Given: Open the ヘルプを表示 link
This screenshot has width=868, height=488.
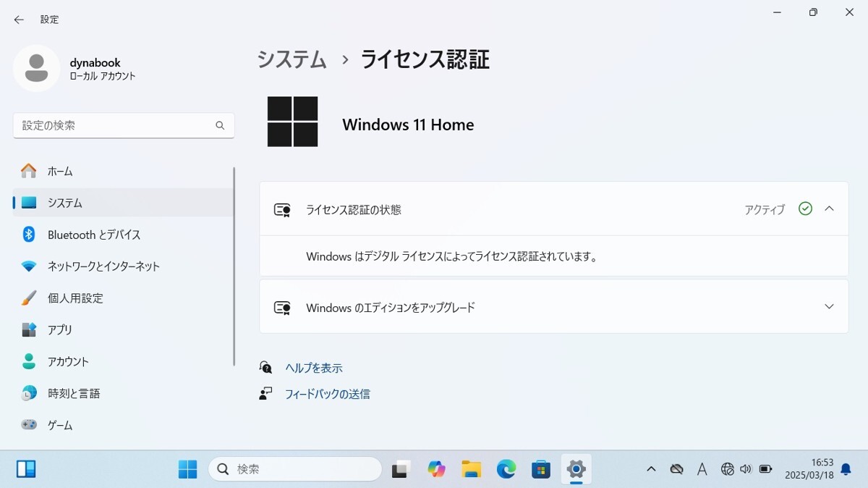Looking at the screenshot, I should 313,368.
